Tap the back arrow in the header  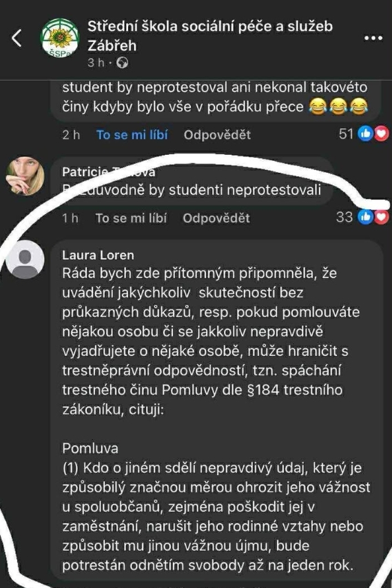17,38
